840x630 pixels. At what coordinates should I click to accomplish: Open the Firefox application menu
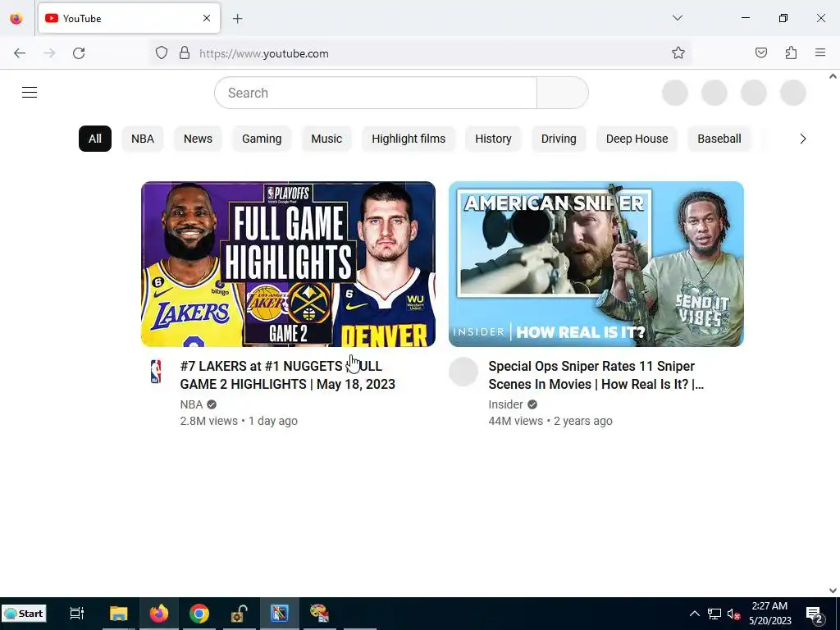tap(820, 53)
